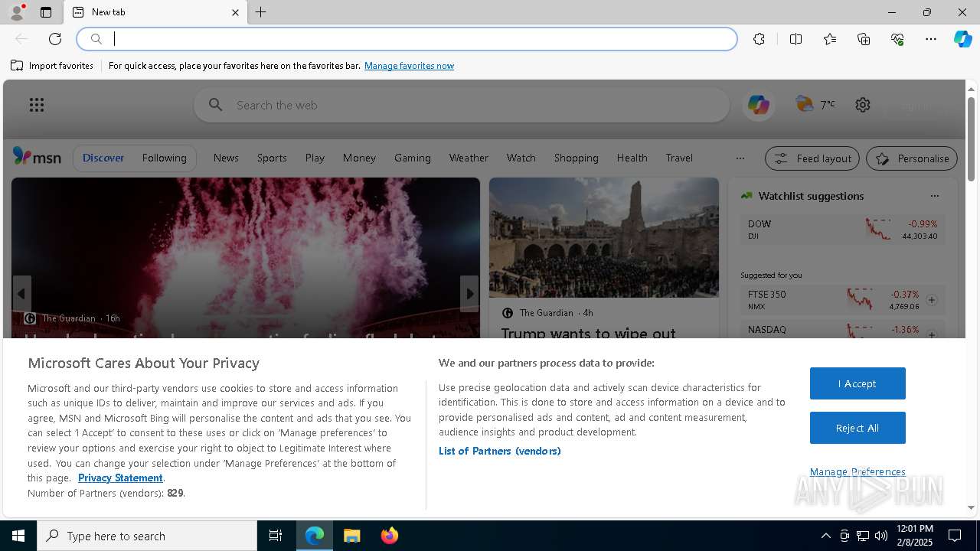Image resolution: width=980 pixels, height=551 pixels.
Task: Open Browser essentials icon
Action: pyautogui.click(x=897, y=39)
